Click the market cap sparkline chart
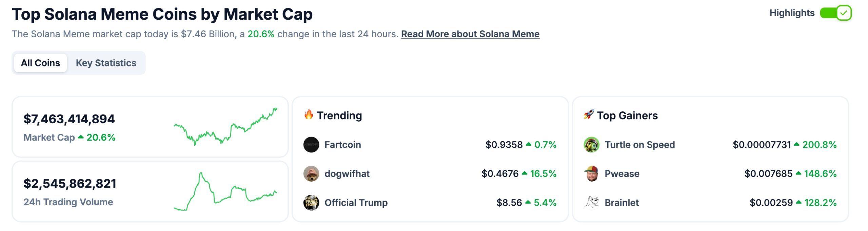The height and width of the screenshot is (231, 868). click(x=225, y=127)
